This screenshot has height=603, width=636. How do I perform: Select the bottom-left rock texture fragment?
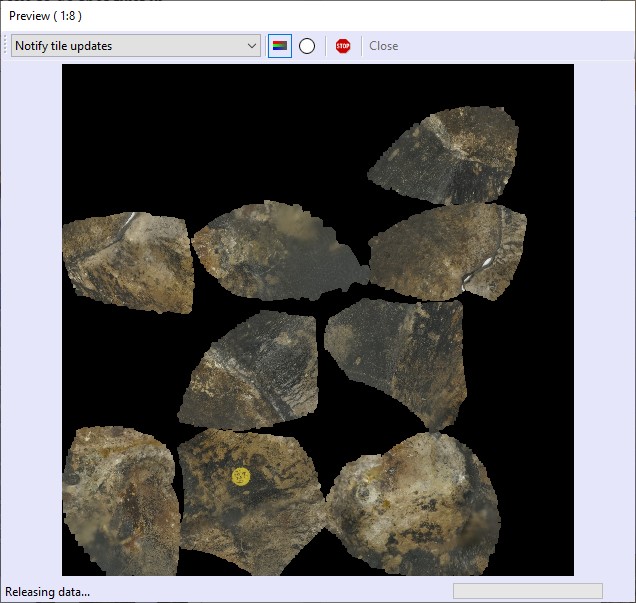(120, 500)
